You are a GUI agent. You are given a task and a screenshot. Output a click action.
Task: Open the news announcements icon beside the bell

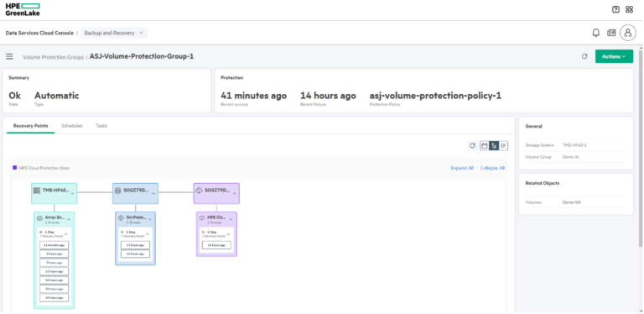(x=611, y=33)
